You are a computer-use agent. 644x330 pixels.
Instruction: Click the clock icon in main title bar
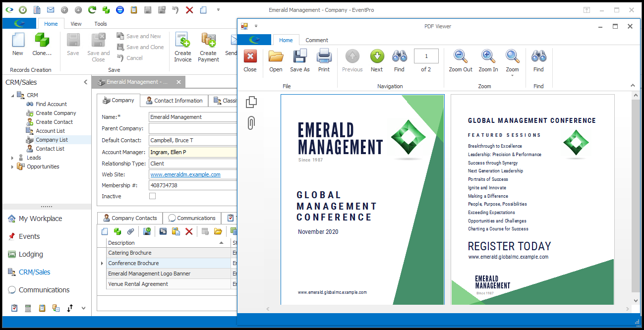(23, 10)
